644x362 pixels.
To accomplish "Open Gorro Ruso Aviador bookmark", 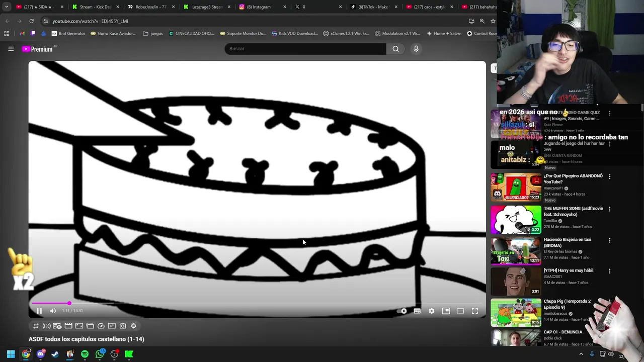I will point(113,34).
